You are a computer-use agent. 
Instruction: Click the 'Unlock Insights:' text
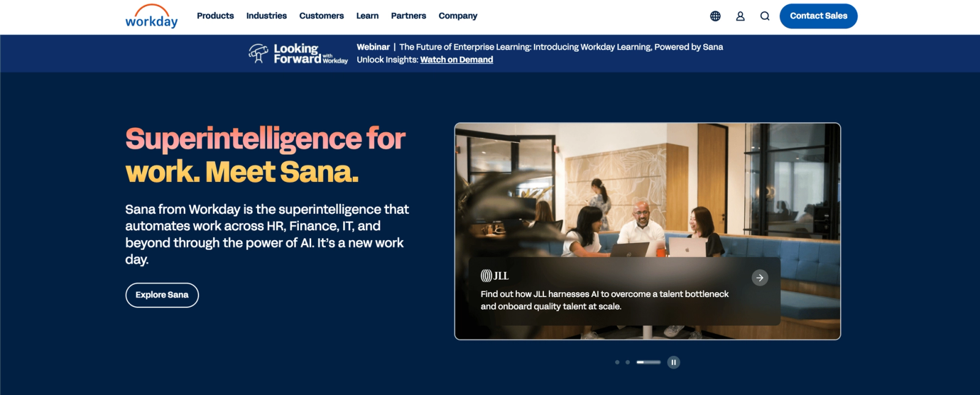click(387, 59)
